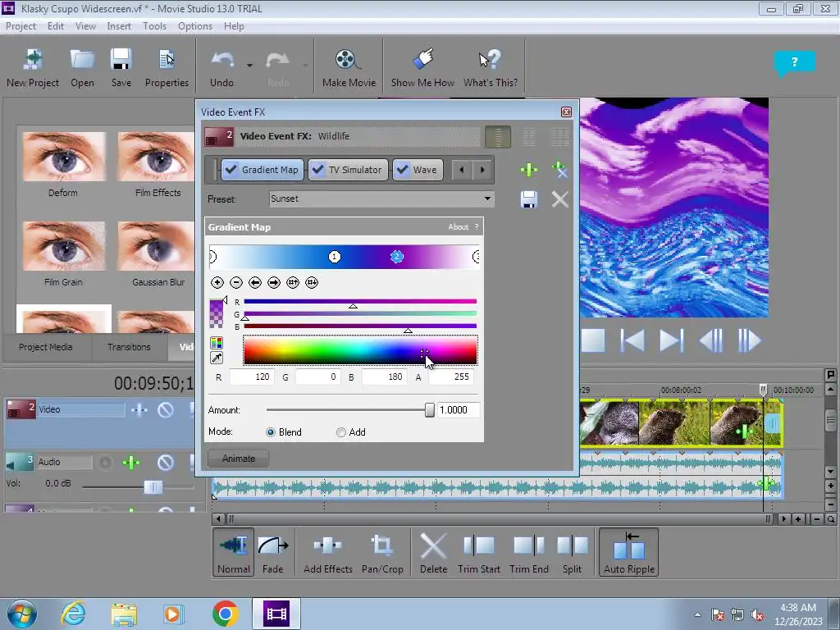Split the clip with Split tool

(572, 554)
